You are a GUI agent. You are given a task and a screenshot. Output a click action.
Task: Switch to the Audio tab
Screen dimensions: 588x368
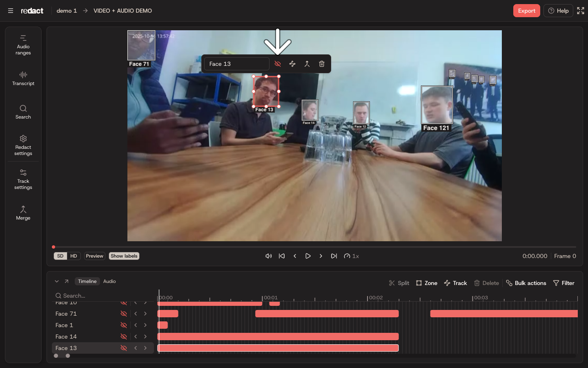109,281
